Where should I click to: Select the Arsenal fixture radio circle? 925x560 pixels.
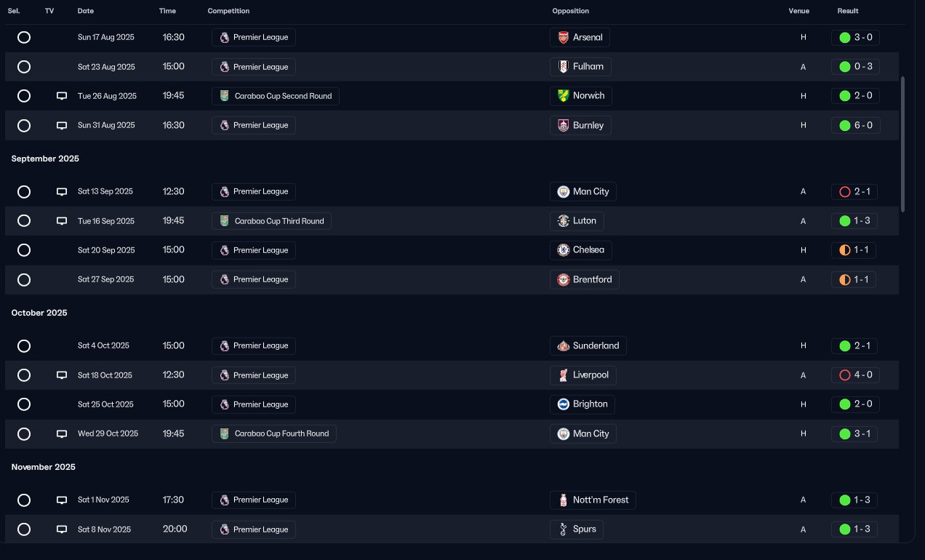click(x=24, y=38)
